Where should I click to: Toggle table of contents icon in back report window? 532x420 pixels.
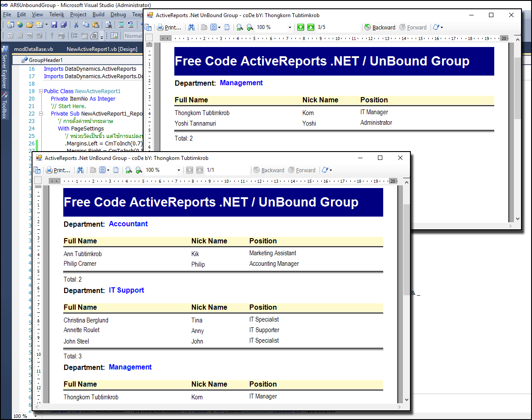[148, 27]
